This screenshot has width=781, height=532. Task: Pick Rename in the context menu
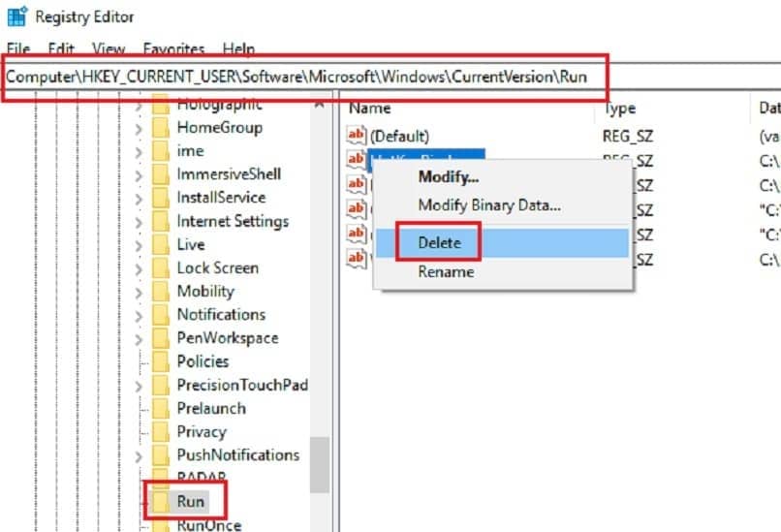446,272
